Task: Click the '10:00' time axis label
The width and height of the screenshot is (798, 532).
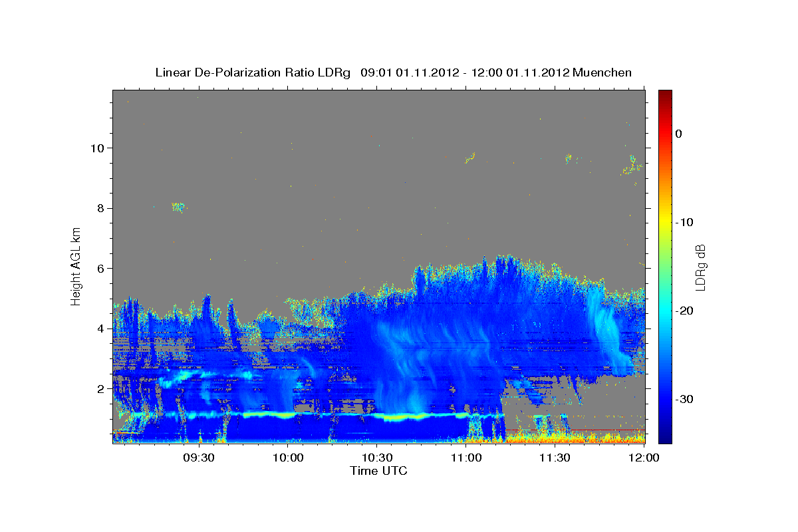Action: pyautogui.click(x=287, y=458)
